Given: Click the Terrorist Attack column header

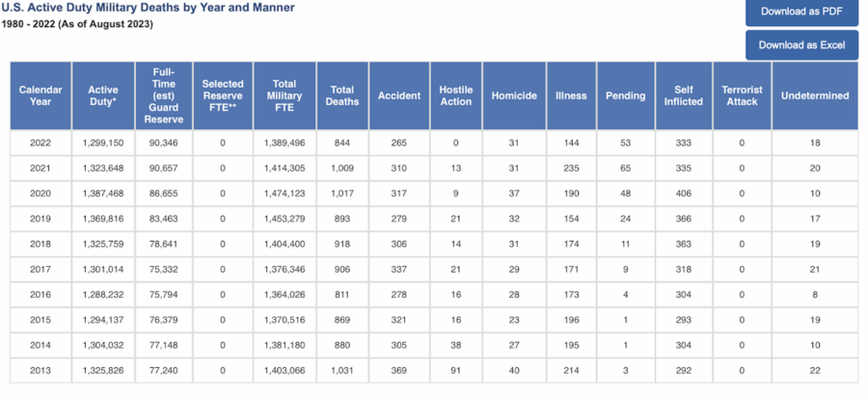Looking at the screenshot, I should click(742, 96).
